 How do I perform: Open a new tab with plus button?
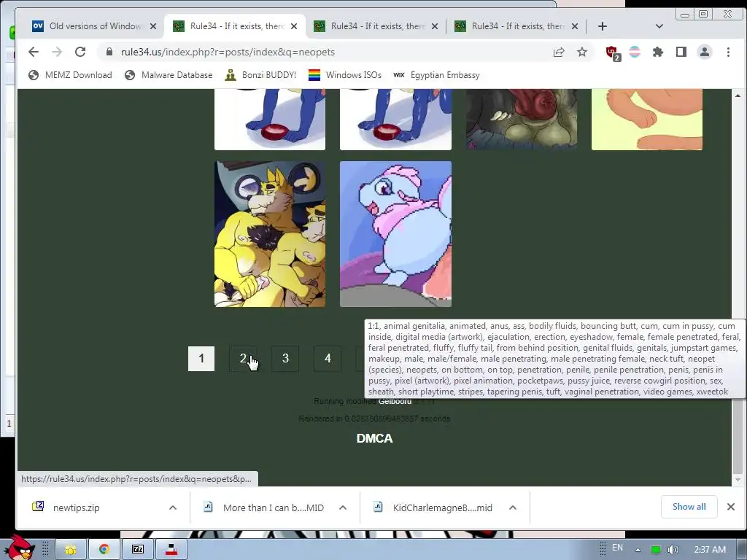[602, 26]
